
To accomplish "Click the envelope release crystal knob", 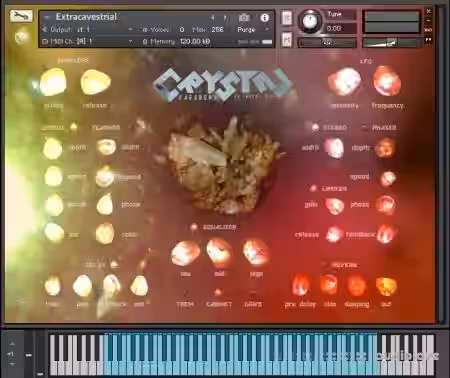I will [95, 82].
